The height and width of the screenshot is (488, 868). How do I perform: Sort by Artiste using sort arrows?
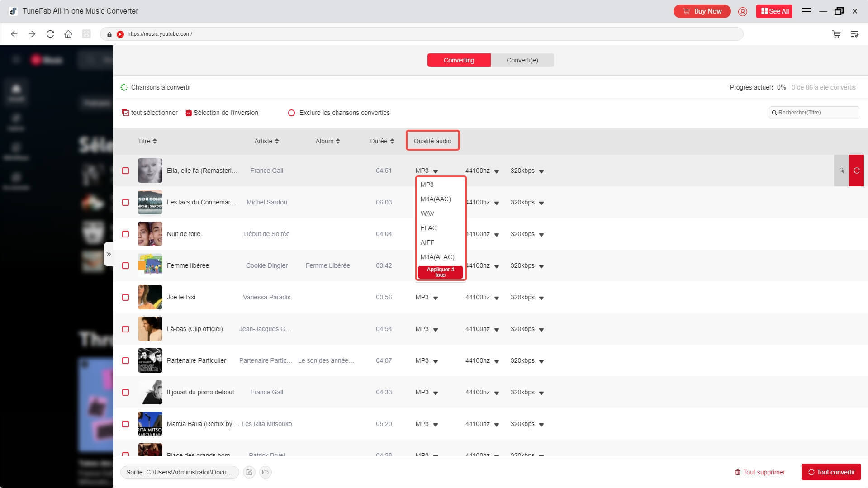[277, 141]
